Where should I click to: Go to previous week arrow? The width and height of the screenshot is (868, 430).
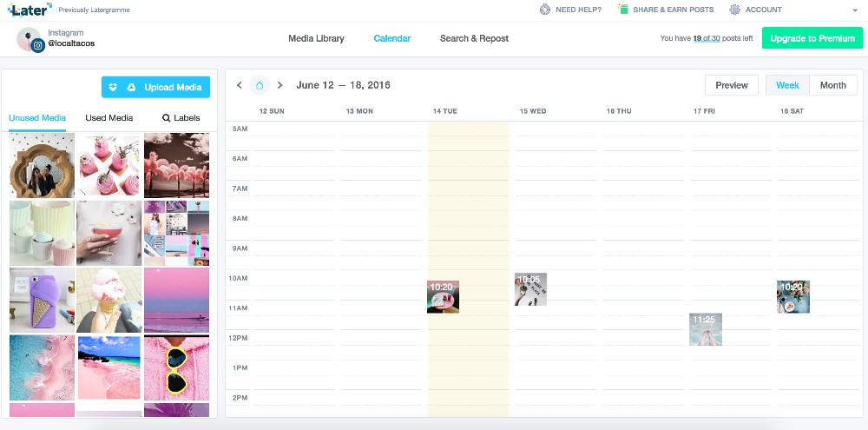(x=240, y=85)
